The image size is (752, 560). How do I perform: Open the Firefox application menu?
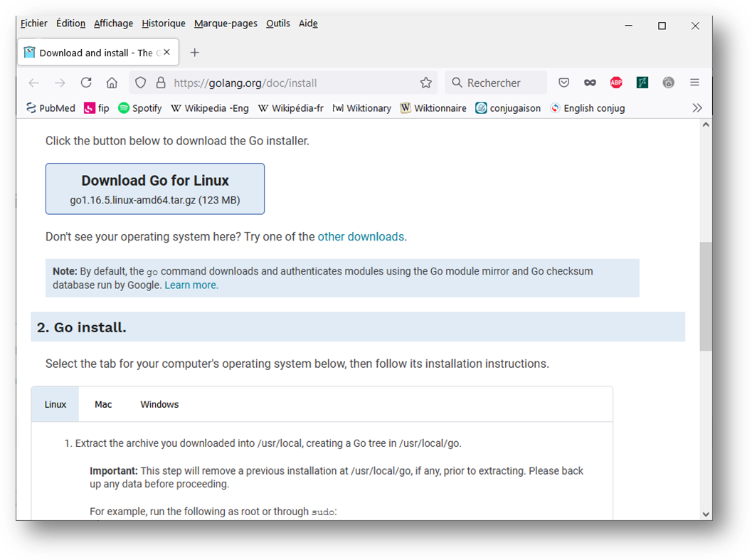point(694,83)
